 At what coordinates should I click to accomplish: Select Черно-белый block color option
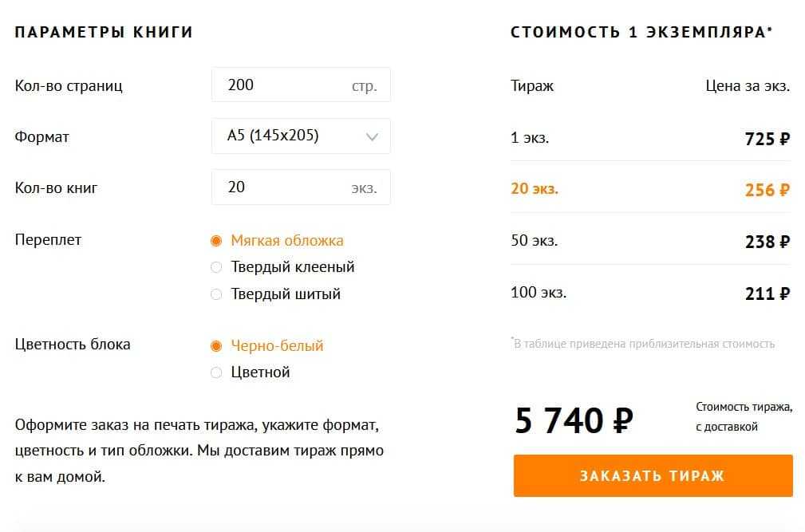click(x=216, y=346)
